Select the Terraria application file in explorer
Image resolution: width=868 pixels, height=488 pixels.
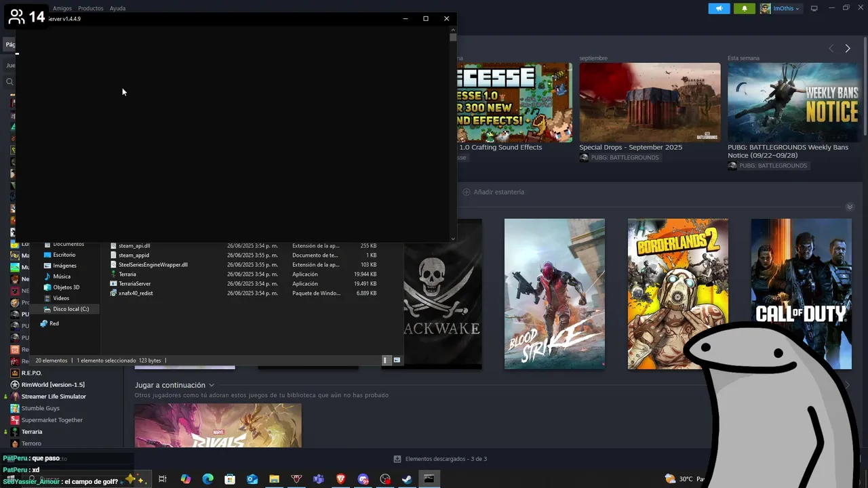(127, 274)
